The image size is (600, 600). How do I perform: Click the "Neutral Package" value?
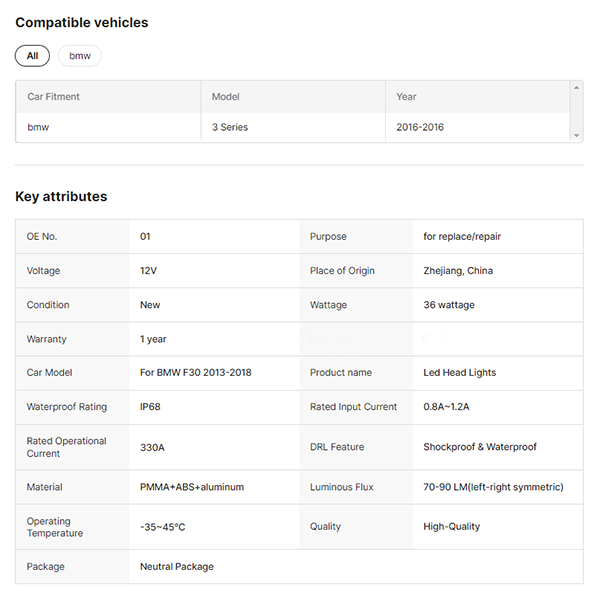177,566
